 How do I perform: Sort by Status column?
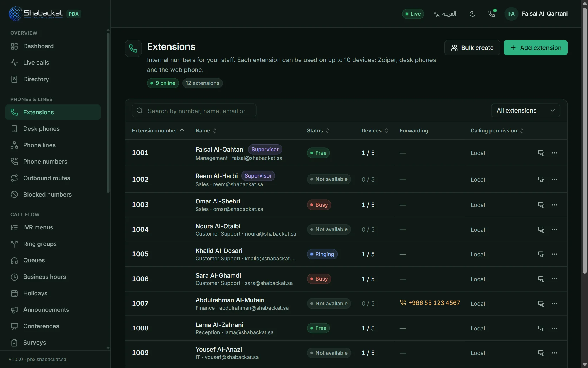coord(318,131)
